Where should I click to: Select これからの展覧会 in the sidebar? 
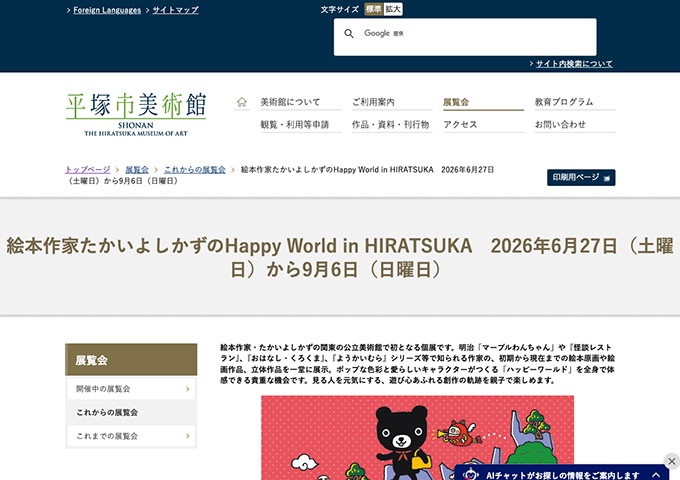tap(131, 412)
